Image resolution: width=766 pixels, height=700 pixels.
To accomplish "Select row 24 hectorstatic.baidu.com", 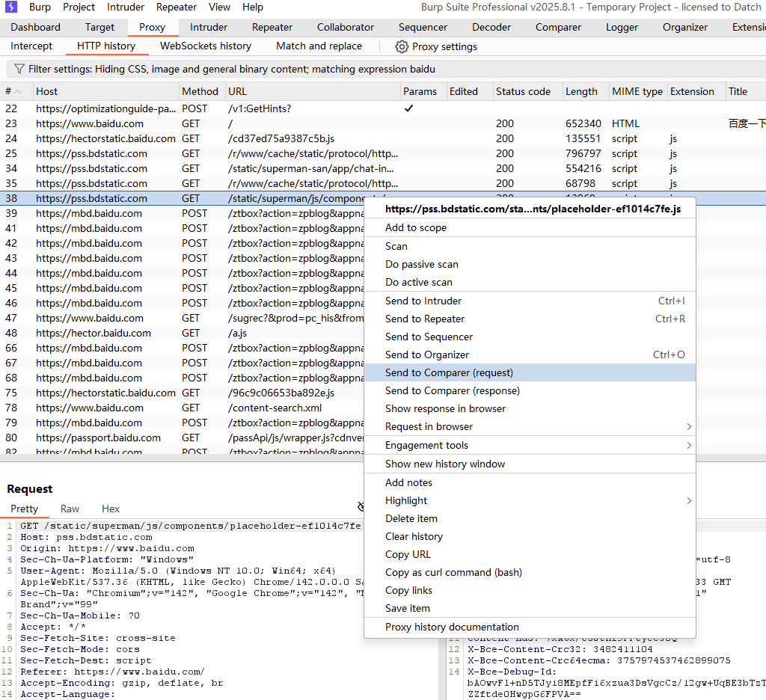I will pos(383,139).
